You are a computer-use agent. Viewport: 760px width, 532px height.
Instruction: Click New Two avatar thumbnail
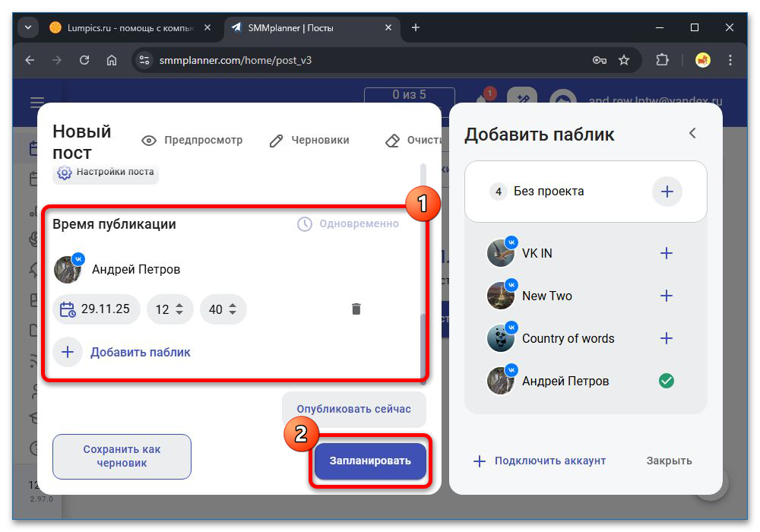(x=501, y=296)
